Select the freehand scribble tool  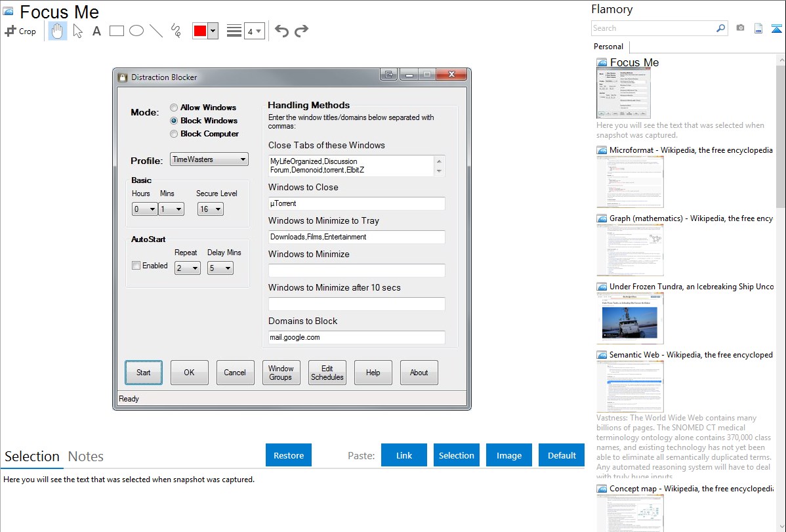(176, 31)
